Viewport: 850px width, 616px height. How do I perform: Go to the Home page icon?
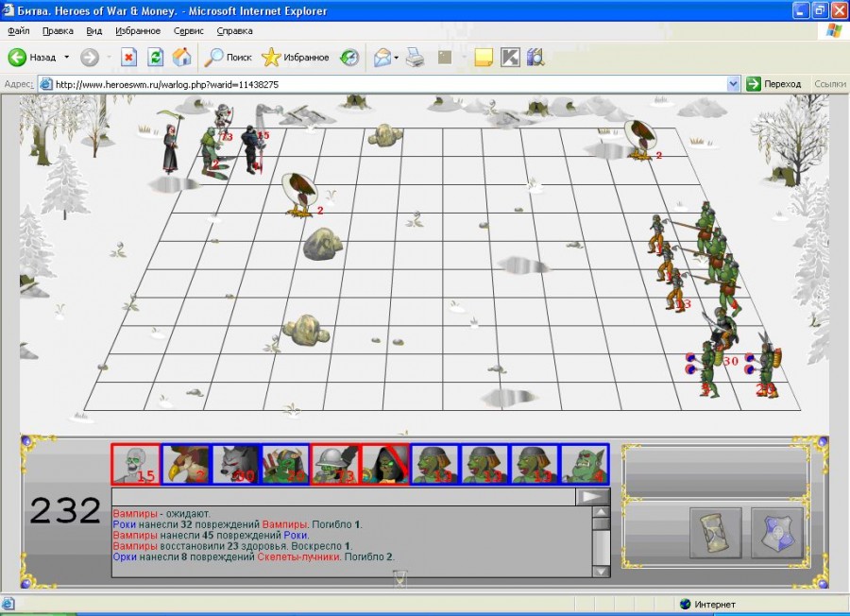pyautogui.click(x=181, y=57)
